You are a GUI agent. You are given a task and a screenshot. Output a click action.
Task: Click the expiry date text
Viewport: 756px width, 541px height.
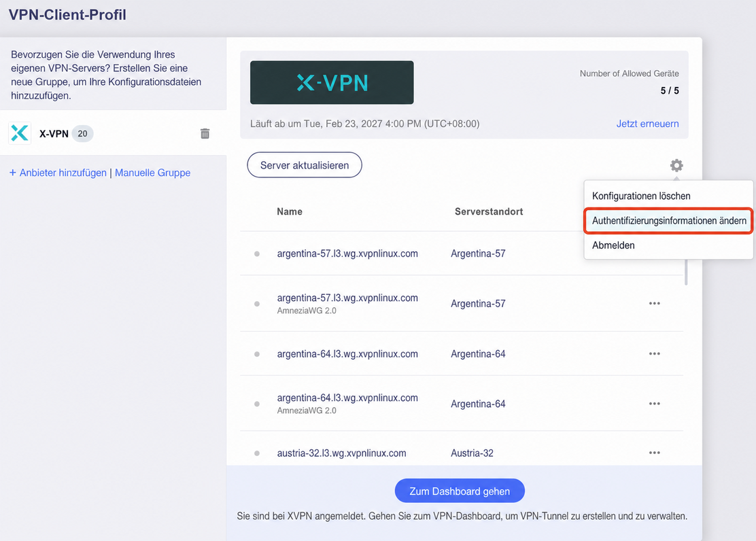pyautogui.click(x=364, y=124)
